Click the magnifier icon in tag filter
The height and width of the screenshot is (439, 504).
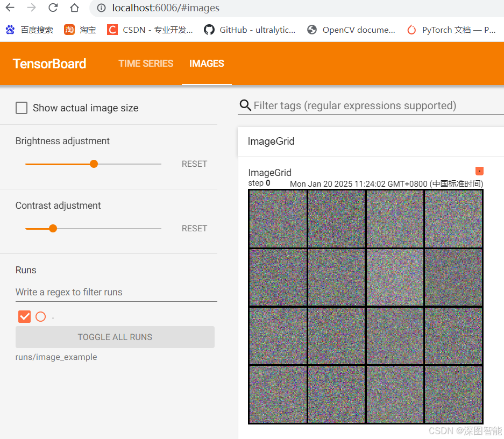(x=245, y=105)
